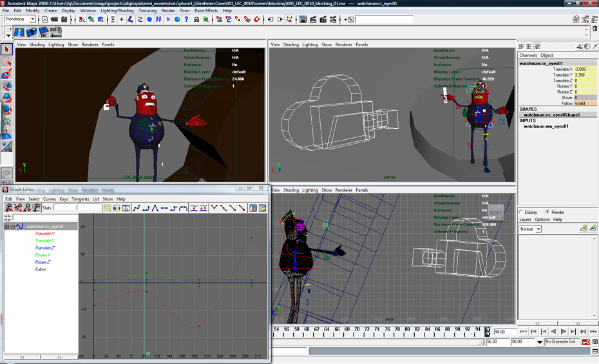This screenshot has height=364, width=599.
Task: Open the Lighting/Shading menu
Action: click(117, 11)
